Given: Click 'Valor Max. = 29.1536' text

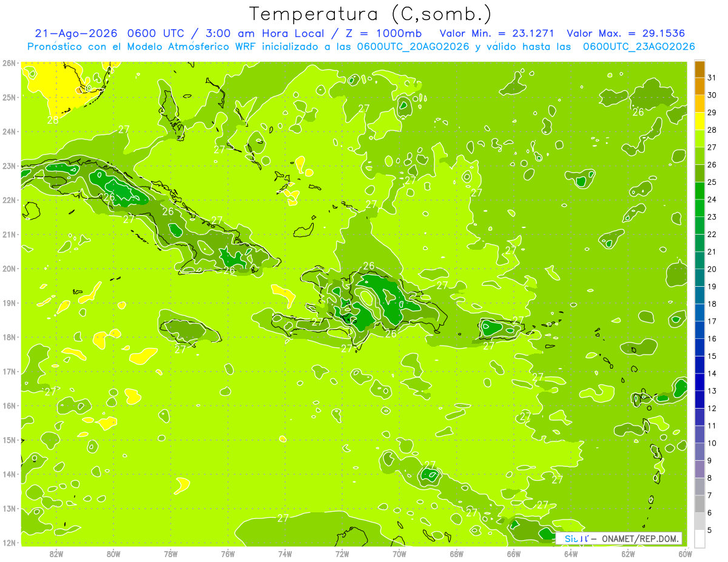Looking at the screenshot, I should 625,33.
